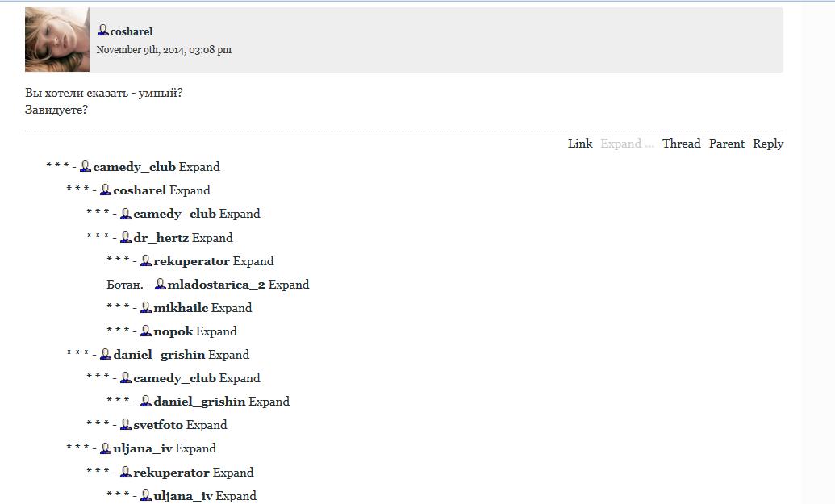Click the profile icon before mladostarica_2
This screenshot has width=835, height=504.
pos(160,284)
